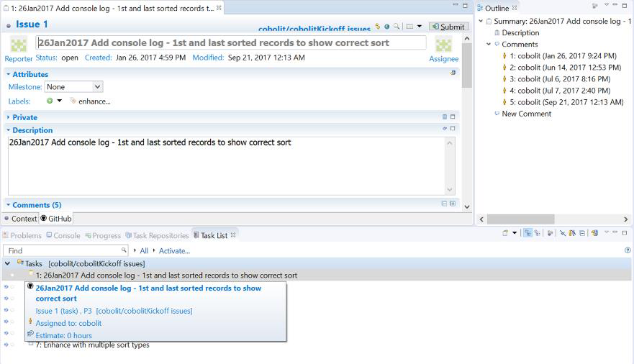The image size is (634, 364).
Task: Expand the Private section
Action: (x=8, y=117)
